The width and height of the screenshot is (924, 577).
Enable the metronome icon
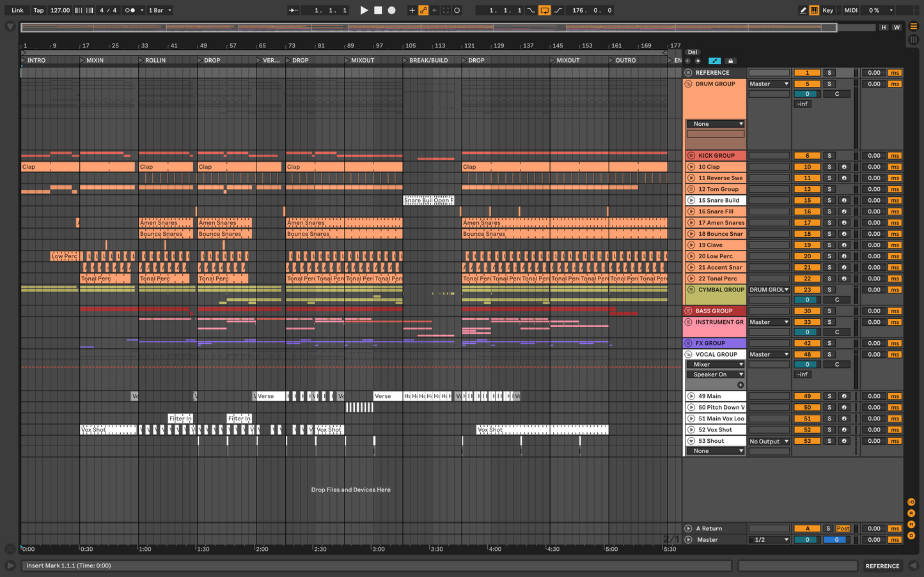tap(129, 10)
